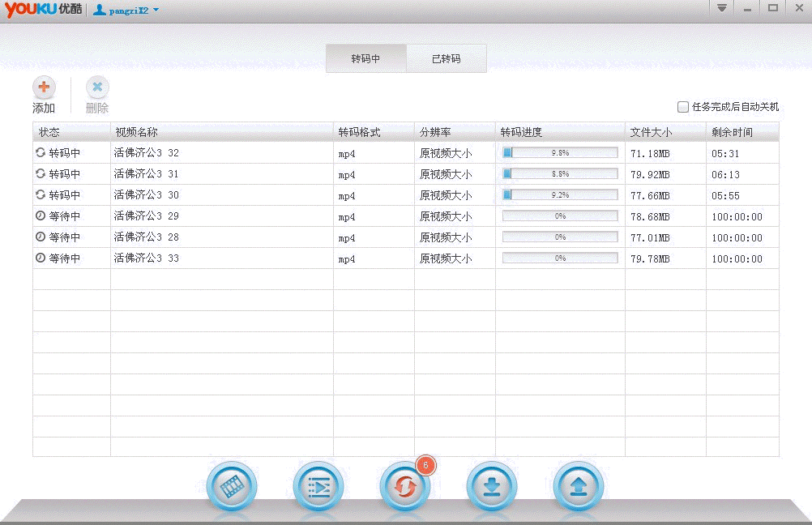Image resolution: width=812 pixels, height=525 pixels.
Task: Click the 文件大小 column header
Action: (665, 132)
